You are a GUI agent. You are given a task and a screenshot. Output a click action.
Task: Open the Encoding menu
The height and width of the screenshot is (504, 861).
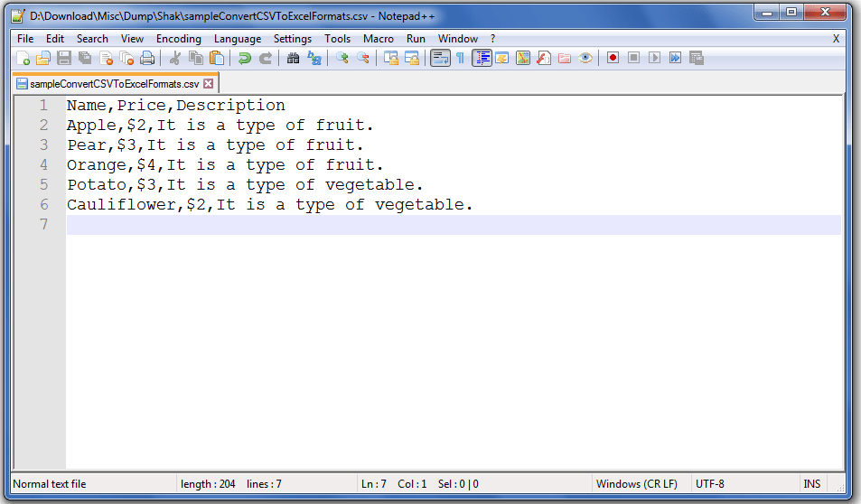pyautogui.click(x=179, y=39)
